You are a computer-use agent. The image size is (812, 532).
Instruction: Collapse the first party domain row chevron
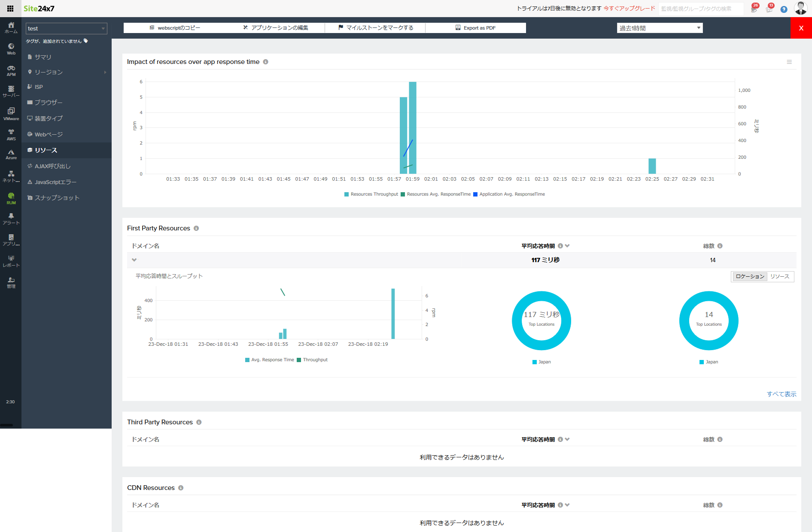tap(134, 260)
